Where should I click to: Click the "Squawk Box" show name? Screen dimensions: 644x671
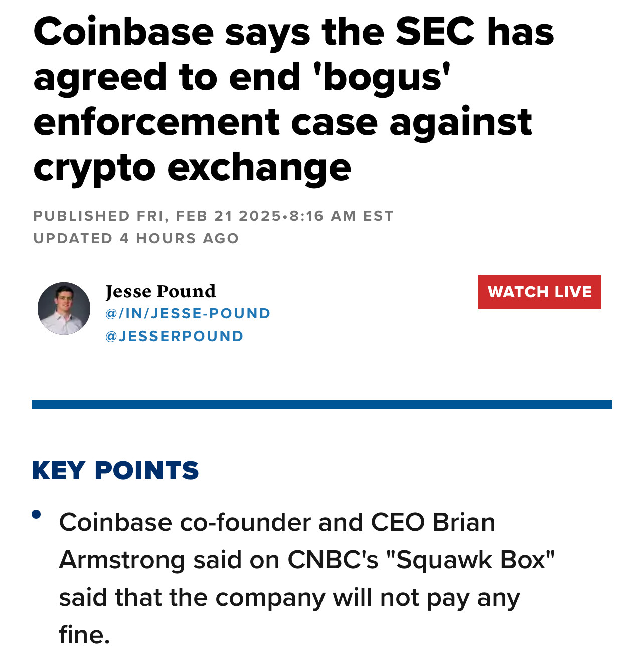[470, 560]
